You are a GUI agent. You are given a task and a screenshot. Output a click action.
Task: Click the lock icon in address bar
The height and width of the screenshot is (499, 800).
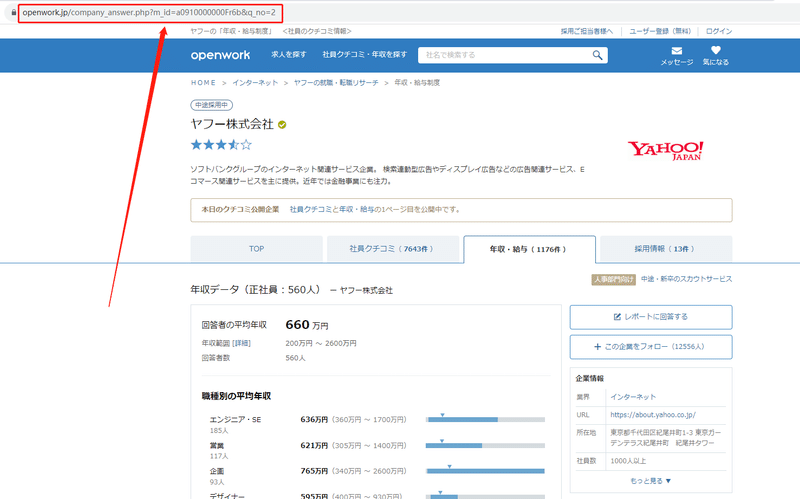13,12
